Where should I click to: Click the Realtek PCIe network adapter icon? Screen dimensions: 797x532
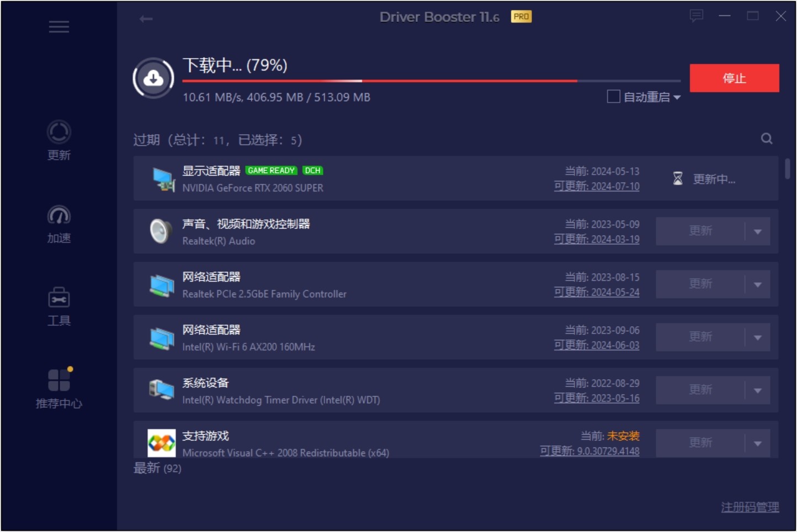162,285
